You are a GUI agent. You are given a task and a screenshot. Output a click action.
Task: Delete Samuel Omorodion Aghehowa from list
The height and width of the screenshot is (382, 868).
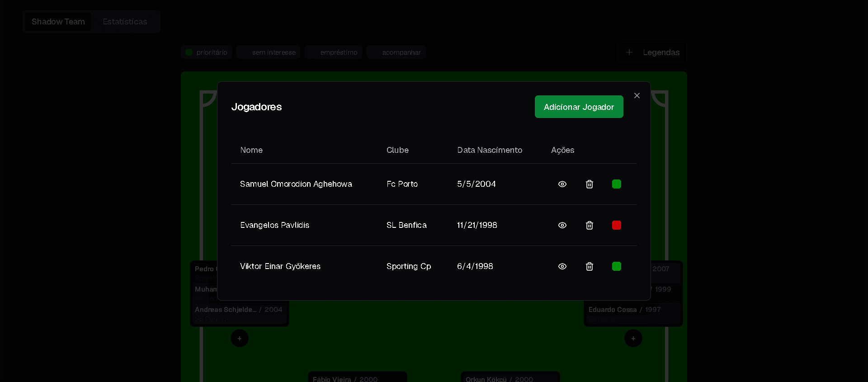point(589,184)
